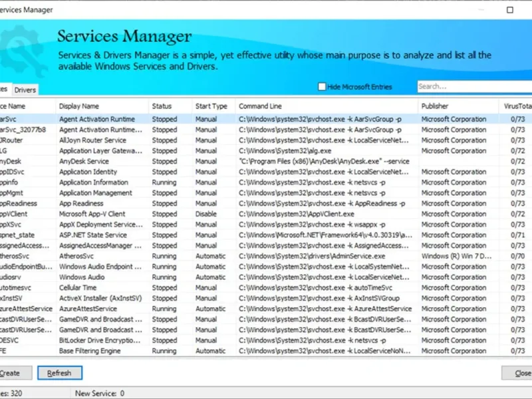Screen dimensions: 532x399
Task: Select the BitLocker Drive Encryption row
Action: click(266, 340)
